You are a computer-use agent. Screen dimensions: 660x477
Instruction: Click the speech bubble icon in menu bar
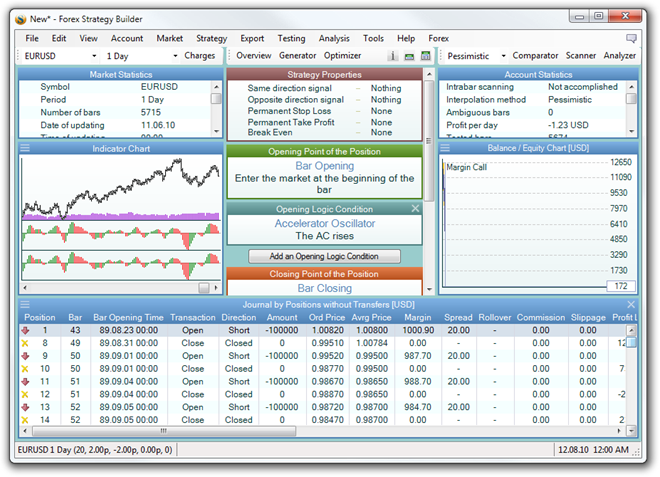point(631,38)
